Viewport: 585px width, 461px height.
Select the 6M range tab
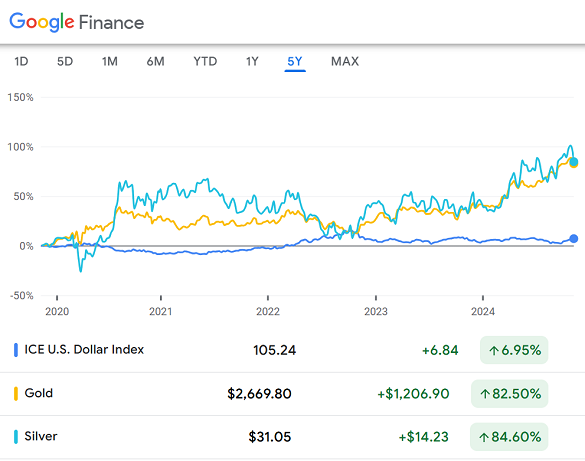coord(155,61)
